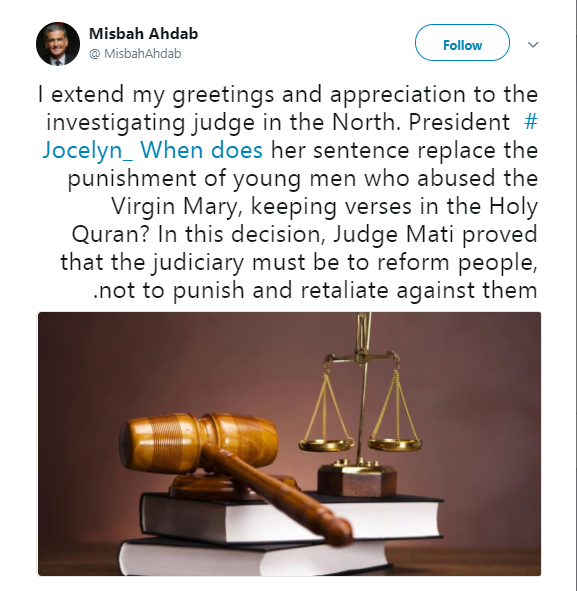Open the Jocelyn_ hashtag link

click(x=87, y=150)
